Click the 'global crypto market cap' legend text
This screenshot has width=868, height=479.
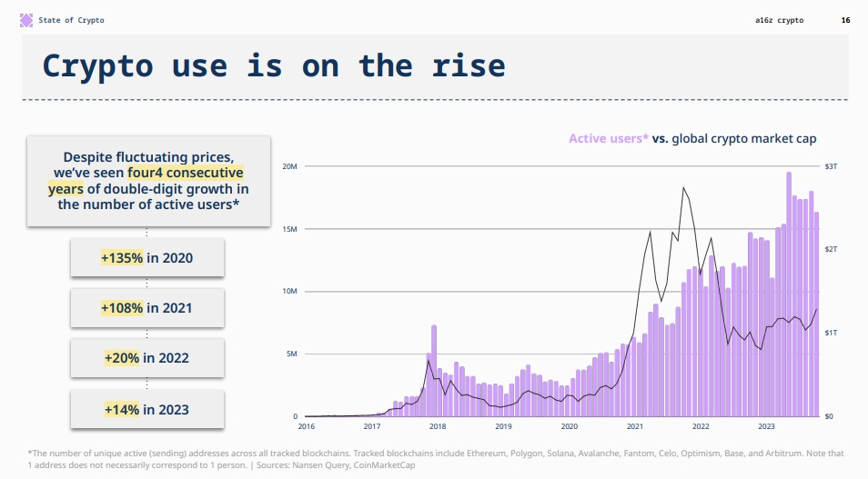[744, 139]
